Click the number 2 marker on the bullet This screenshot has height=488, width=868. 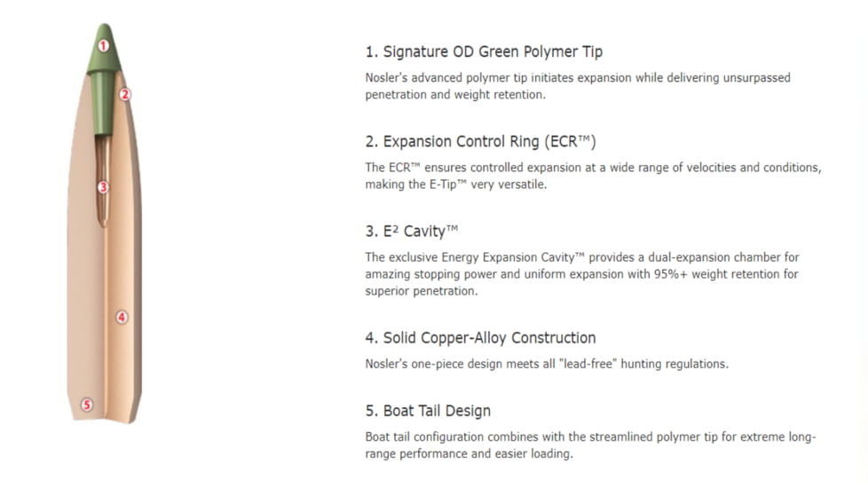125,94
